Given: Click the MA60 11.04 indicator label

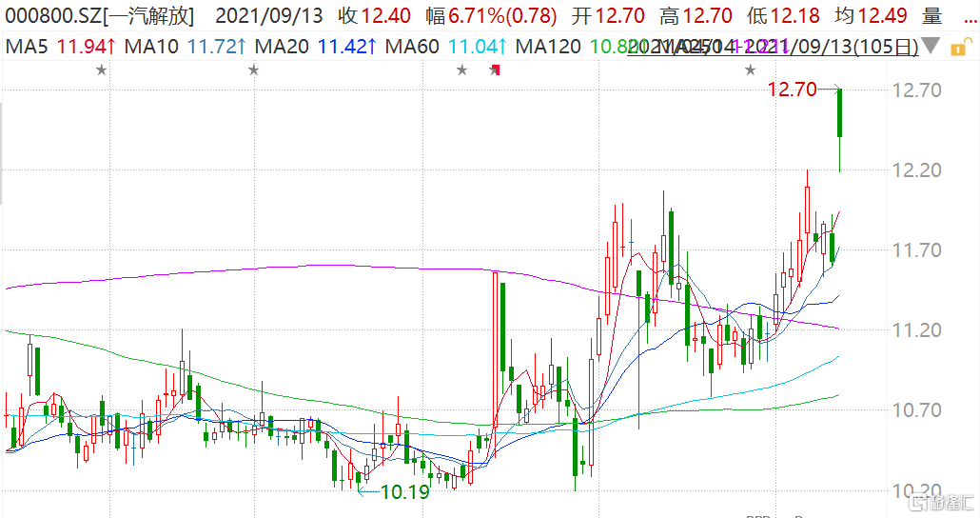Looking at the screenshot, I should [446, 47].
